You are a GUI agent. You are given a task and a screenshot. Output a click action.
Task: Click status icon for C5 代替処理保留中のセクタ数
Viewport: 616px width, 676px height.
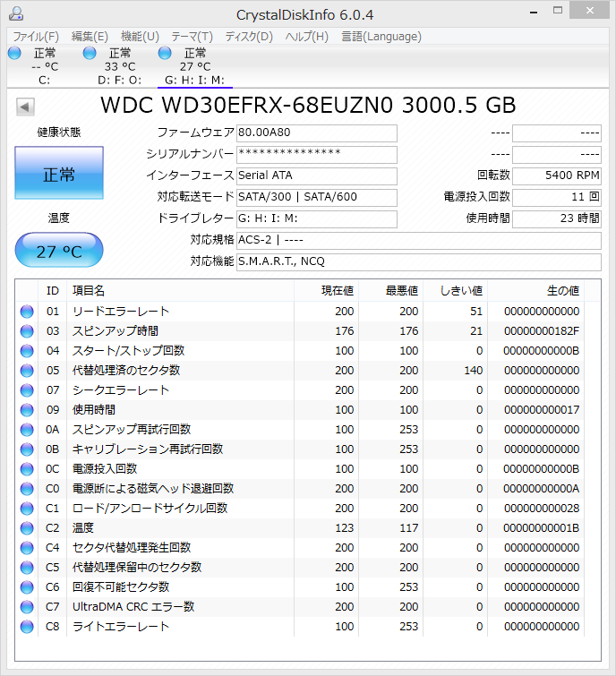click(x=27, y=568)
